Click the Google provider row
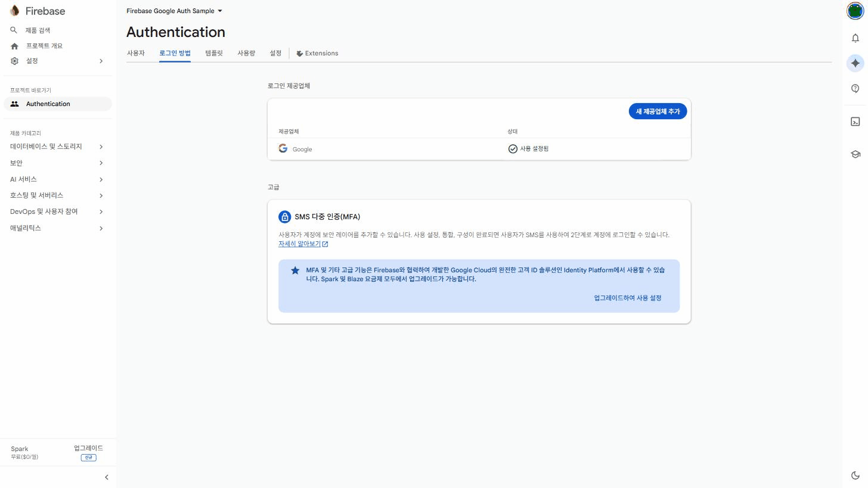868x488 pixels. pos(479,149)
